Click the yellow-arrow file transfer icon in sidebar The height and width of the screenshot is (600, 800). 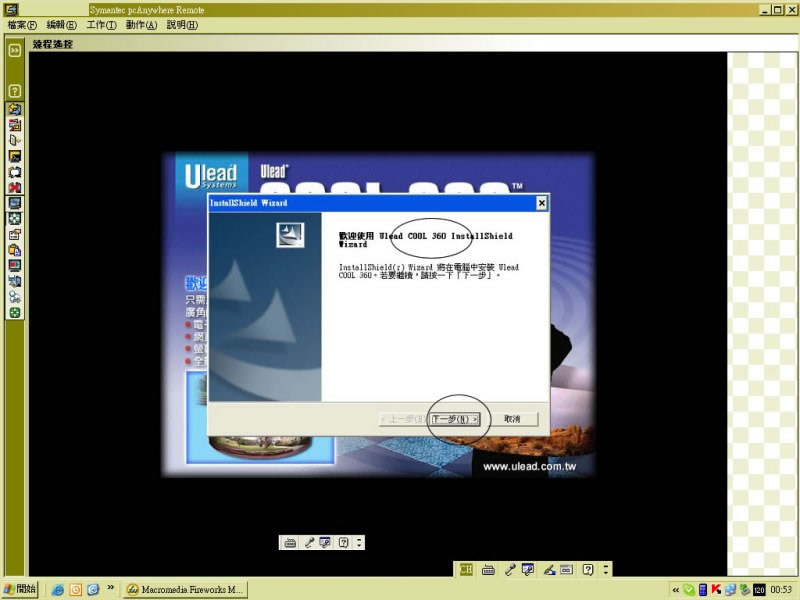click(x=15, y=109)
